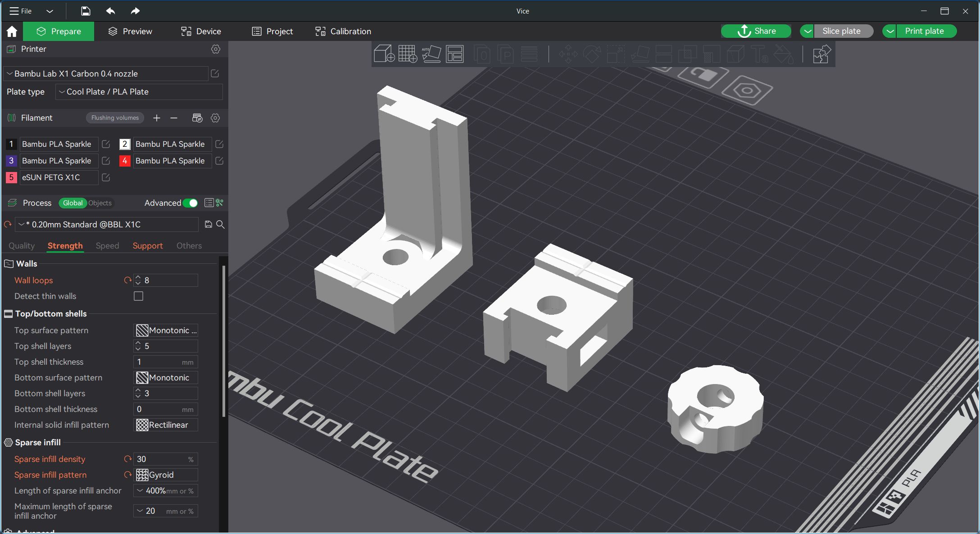Open the Support settings tab
The width and height of the screenshot is (980, 534).
147,246
